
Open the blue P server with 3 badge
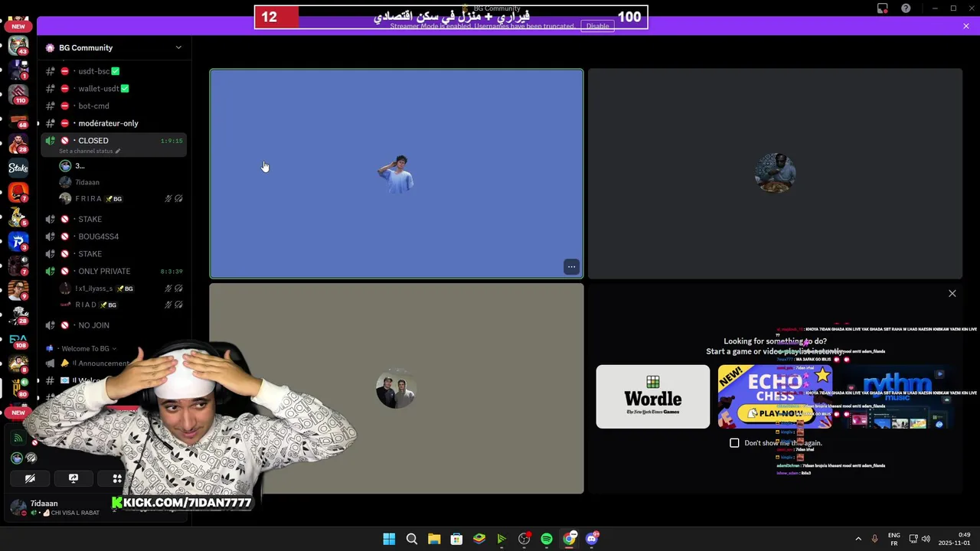tap(18, 242)
